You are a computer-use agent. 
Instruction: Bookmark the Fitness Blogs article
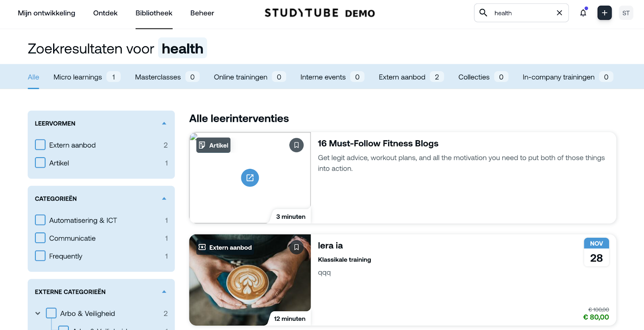(296, 145)
